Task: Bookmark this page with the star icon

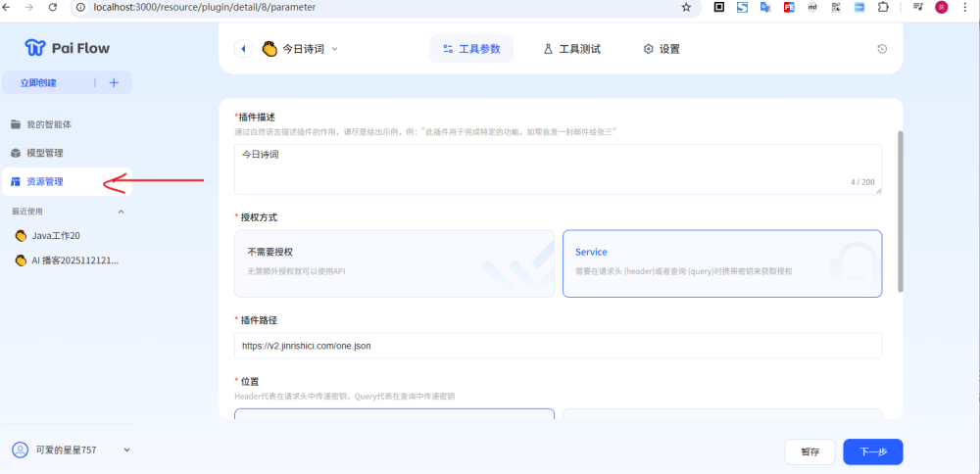Action: click(686, 7)
